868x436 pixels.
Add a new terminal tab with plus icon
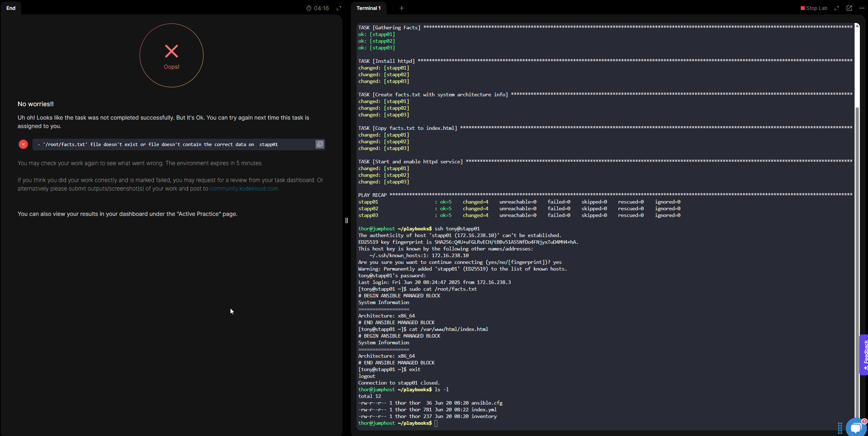[401, 8]
